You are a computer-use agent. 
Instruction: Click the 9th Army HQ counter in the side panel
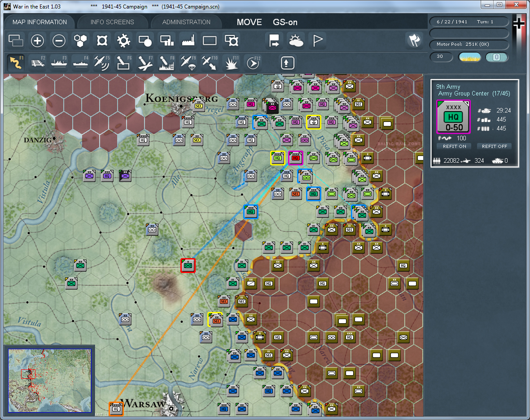click(x=453, y=117)
